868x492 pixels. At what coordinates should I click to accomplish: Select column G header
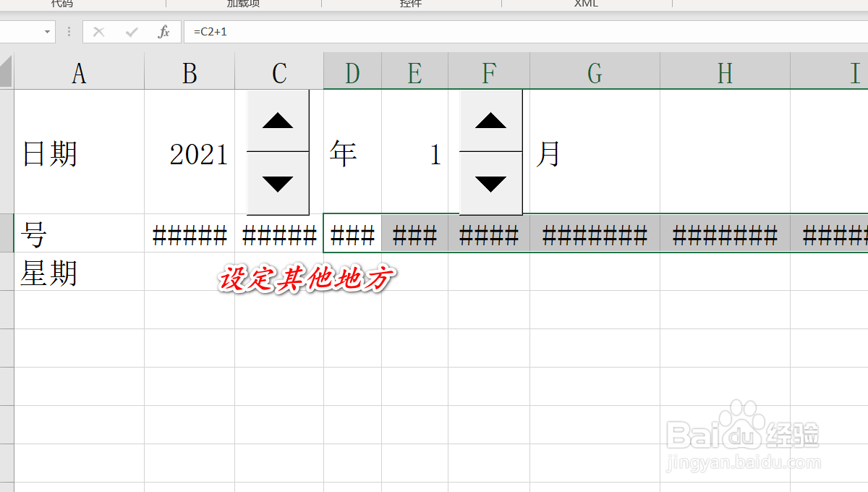[595, 72]
